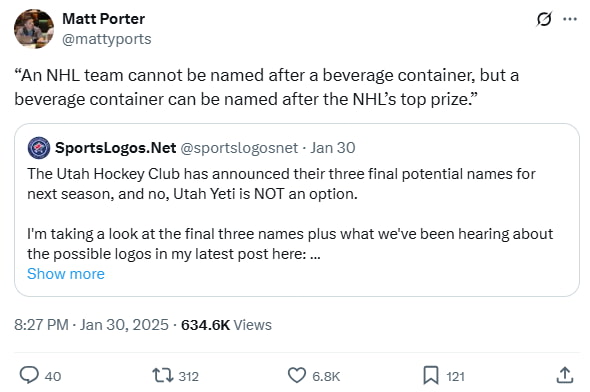Click SportsLogos.Net round logo avatar
Screen dimensions: 590x392
coord(39,148)
